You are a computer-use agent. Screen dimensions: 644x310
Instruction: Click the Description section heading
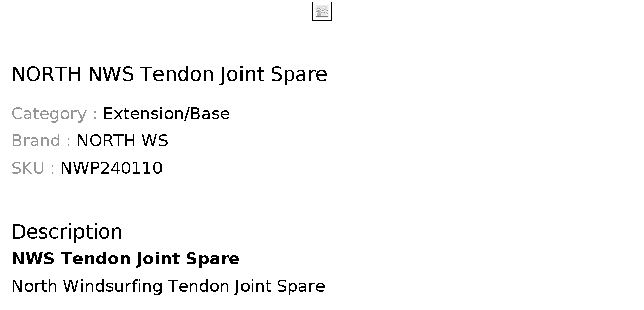point(67,232)
